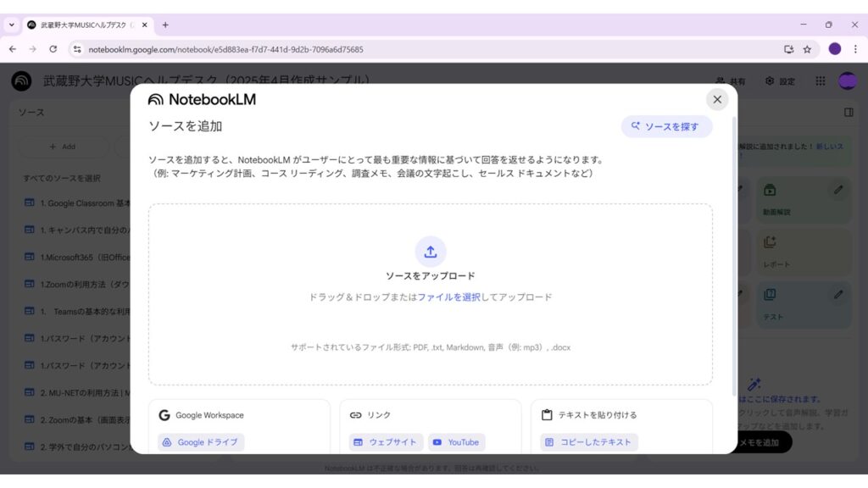This screenshot has height=488, width=868.
Task: Select the Google ドライブ chip
Action: [201, 442]
